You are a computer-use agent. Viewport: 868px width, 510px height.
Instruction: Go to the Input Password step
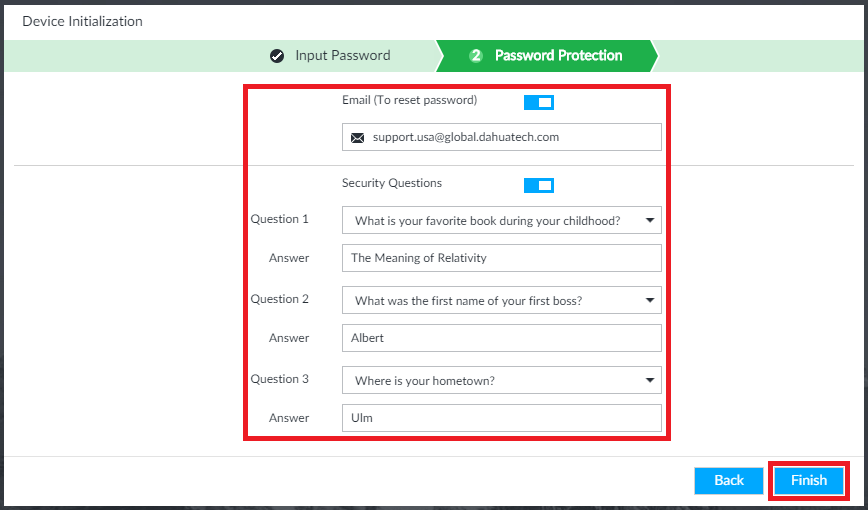(x=342, y=56)
